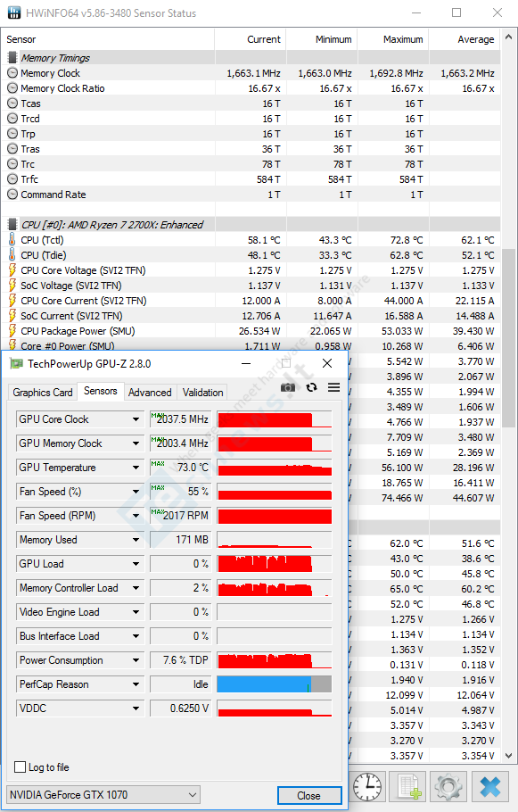Click thermometer icon next to CPU (Tdie)

[12, 255]
